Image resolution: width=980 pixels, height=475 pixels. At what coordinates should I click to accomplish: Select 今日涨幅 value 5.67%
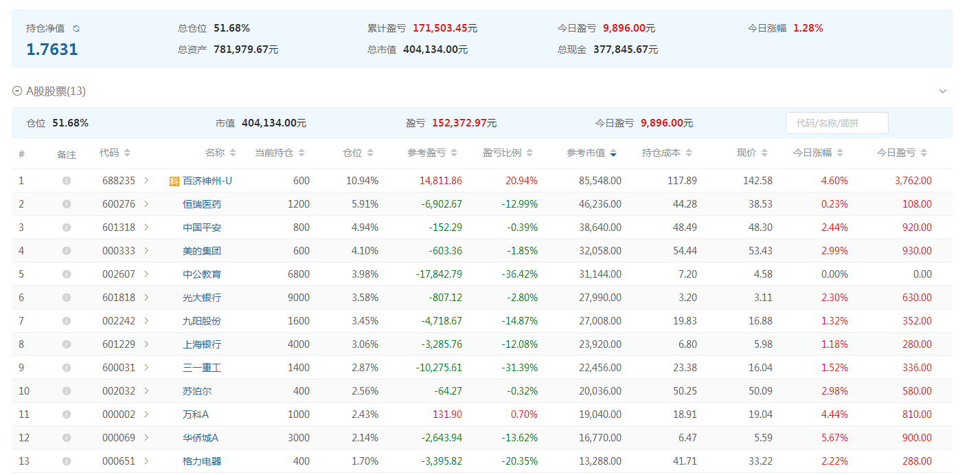pyautogui.click(x=834, y=438)
